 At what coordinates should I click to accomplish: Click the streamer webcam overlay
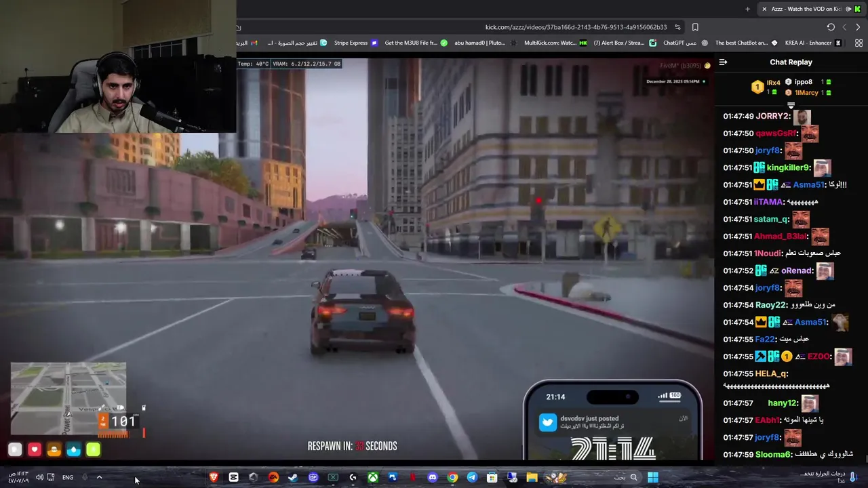pyautogui.click(x=118, y=66)
